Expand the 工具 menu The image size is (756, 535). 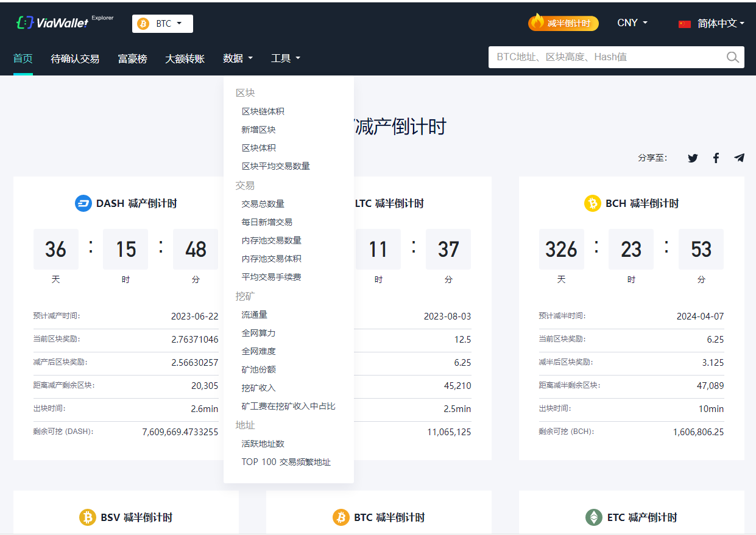[x=286, y=58]
